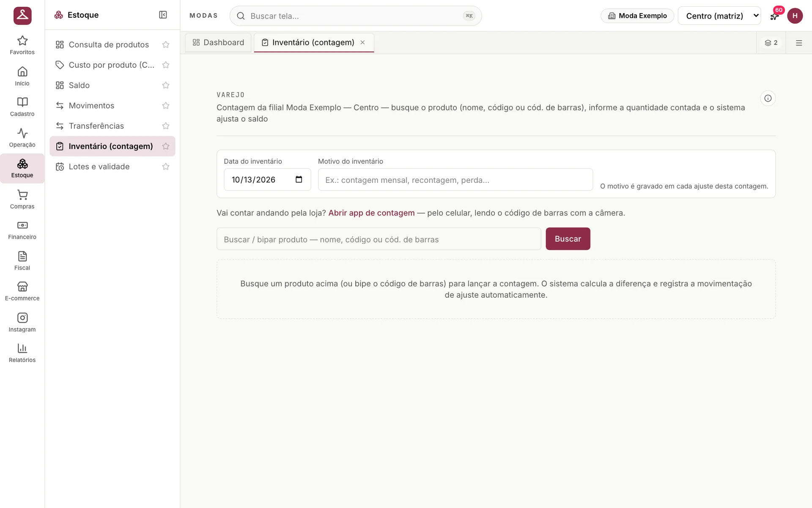Click the Buscar / bipar produto field

coord(379,239)
